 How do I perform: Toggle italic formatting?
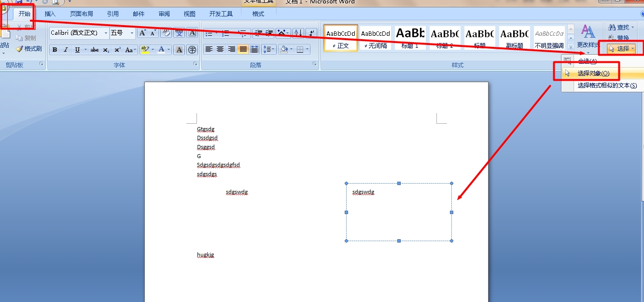(66, 50)
